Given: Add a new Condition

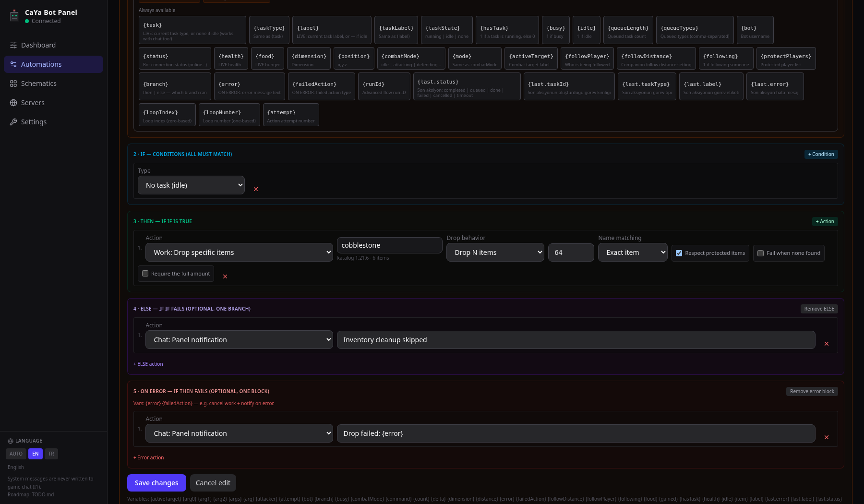Looking at the screenshot, I should pyautogui.click(x=821, y=155).
